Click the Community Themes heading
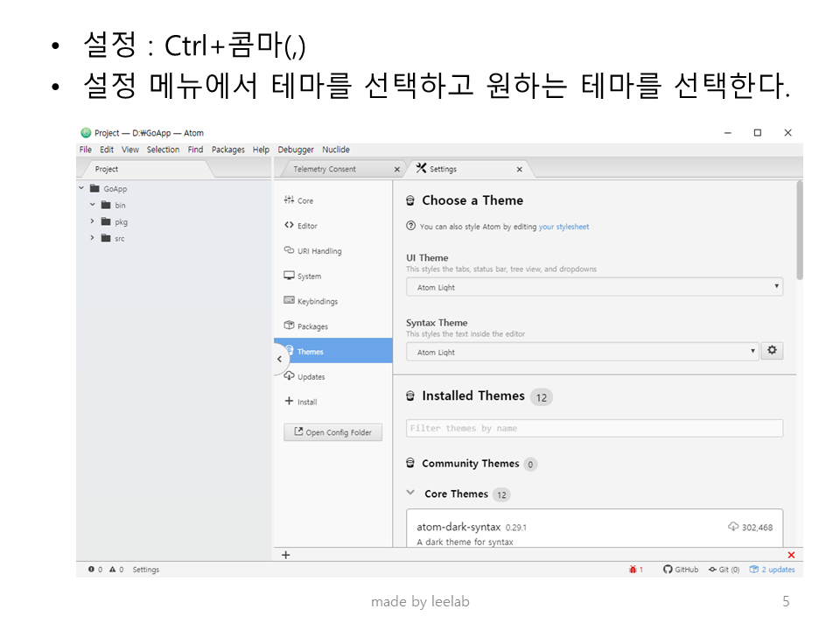This screenshot has height=630, width=840. [471, 464]
